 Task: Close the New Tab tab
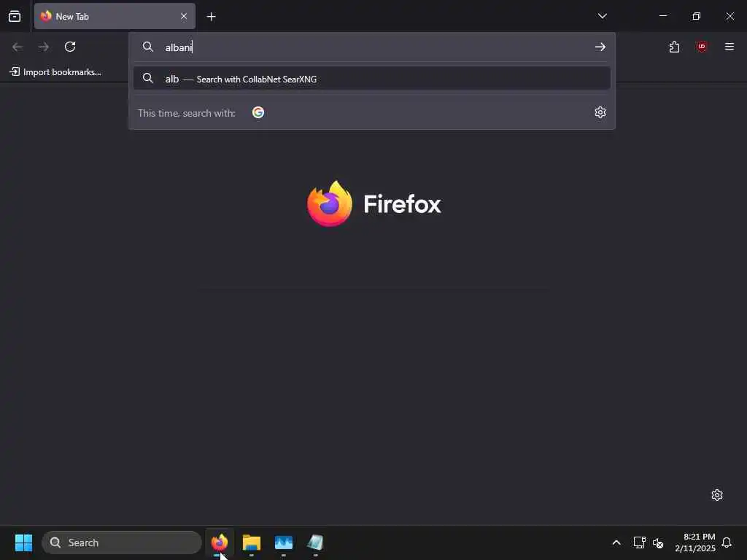click(x=184, y=16)
